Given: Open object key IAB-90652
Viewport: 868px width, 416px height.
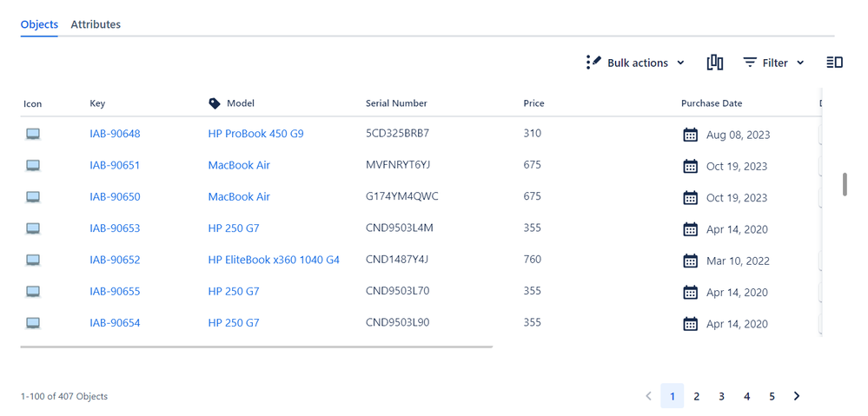Looking at the screenshot, I should (115, 260).
